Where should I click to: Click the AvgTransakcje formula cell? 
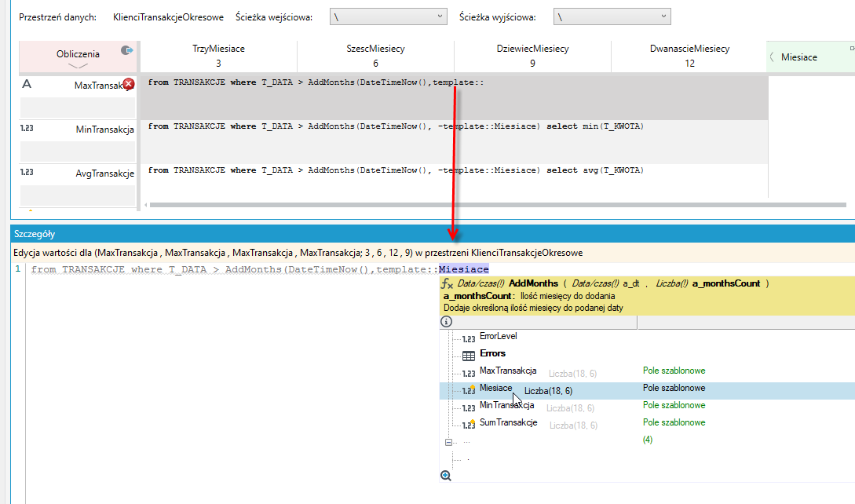(x=454, y=181)
